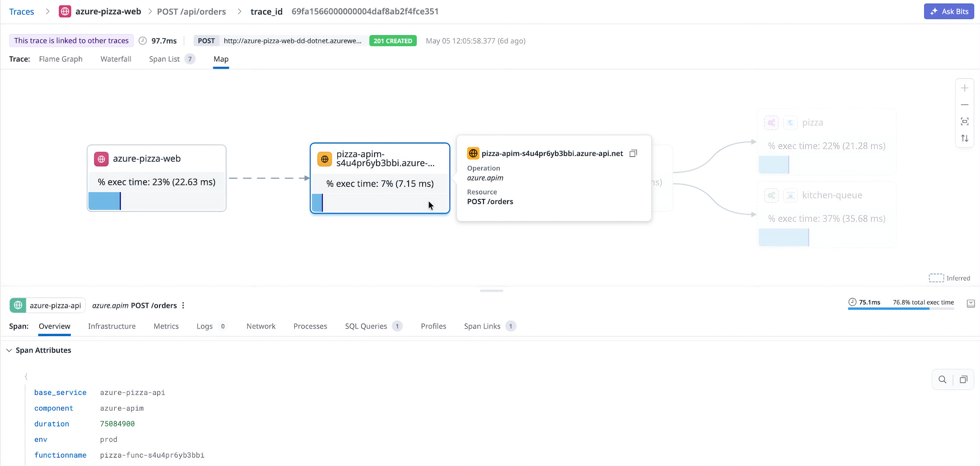
Task: Click the kitchen-queue node's first icon
Action: tap(771, 195)
